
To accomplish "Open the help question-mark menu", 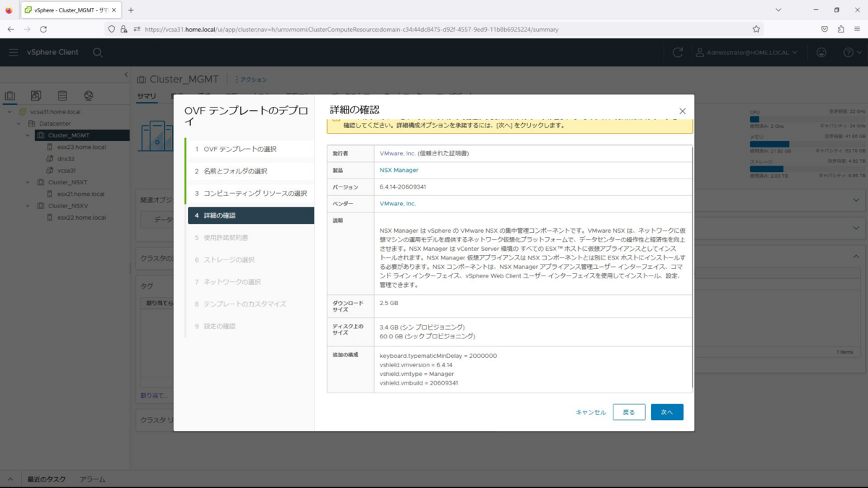I will pyautogui.click(x=852, y=53).
